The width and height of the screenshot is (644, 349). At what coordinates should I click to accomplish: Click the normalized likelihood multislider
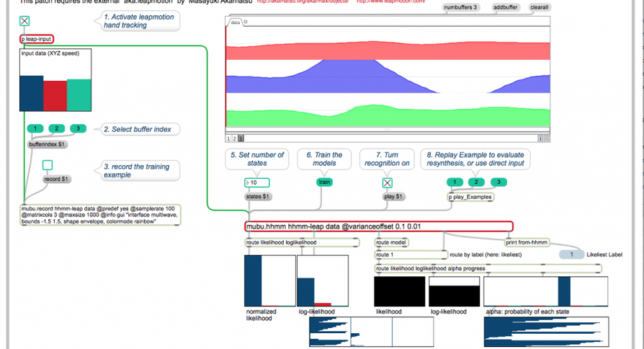270,280
